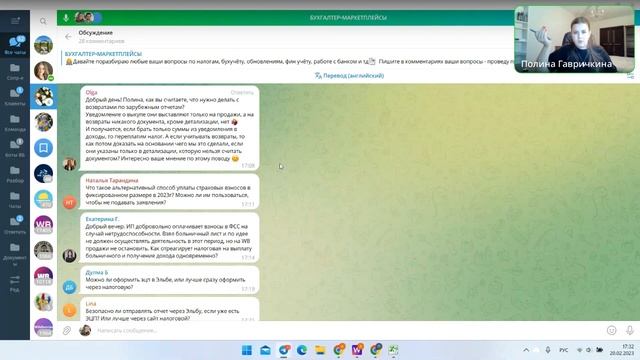This screenshot has width=640, height=360.
Task: Attach a file with the paperclip icon
Action: pyautogui.click(x=67, y=330)
